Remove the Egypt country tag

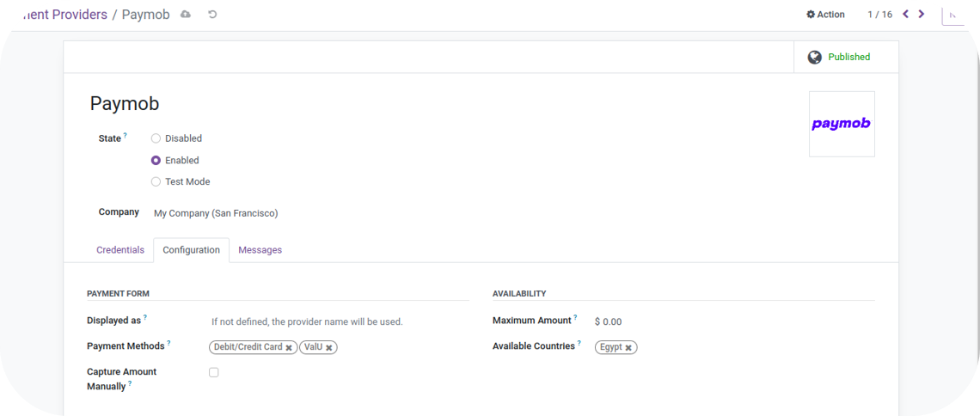pyautogui.click(x=628, y=348)
